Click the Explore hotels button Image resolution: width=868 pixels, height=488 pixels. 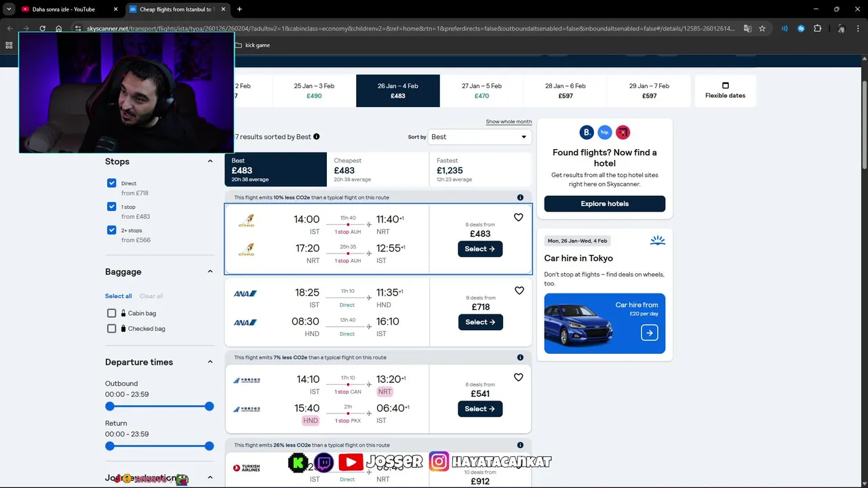coord(605,203)
